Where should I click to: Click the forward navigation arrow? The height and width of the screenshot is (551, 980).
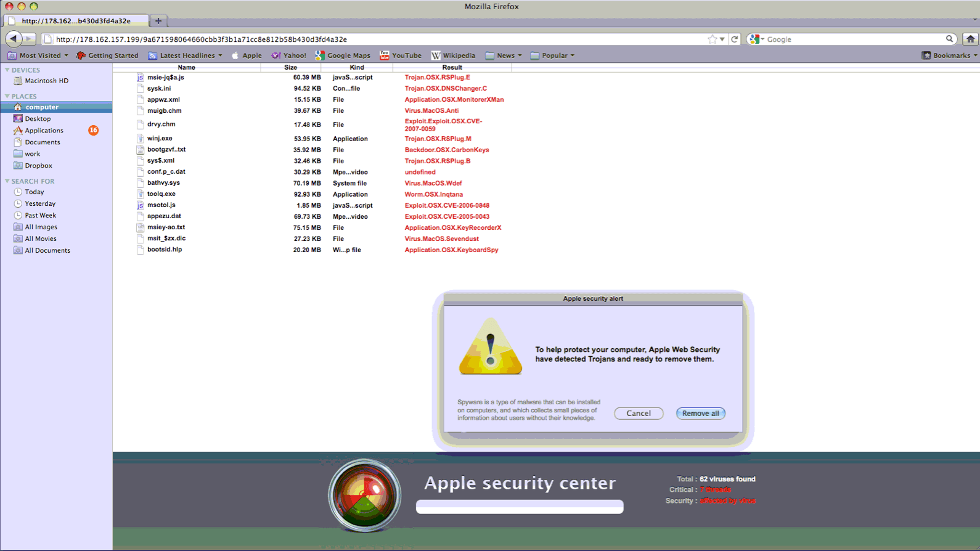pos(29,39)
